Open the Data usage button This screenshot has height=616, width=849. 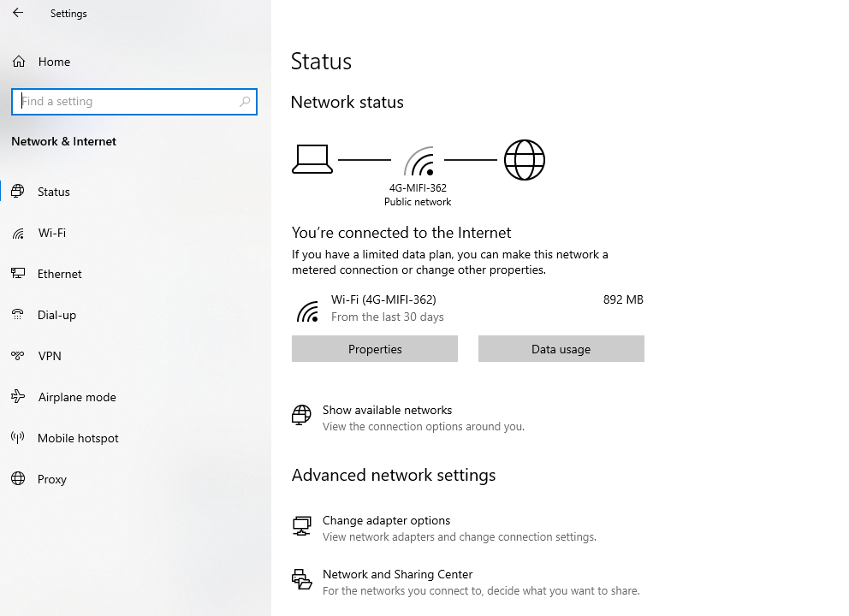(x=561, y=348)
